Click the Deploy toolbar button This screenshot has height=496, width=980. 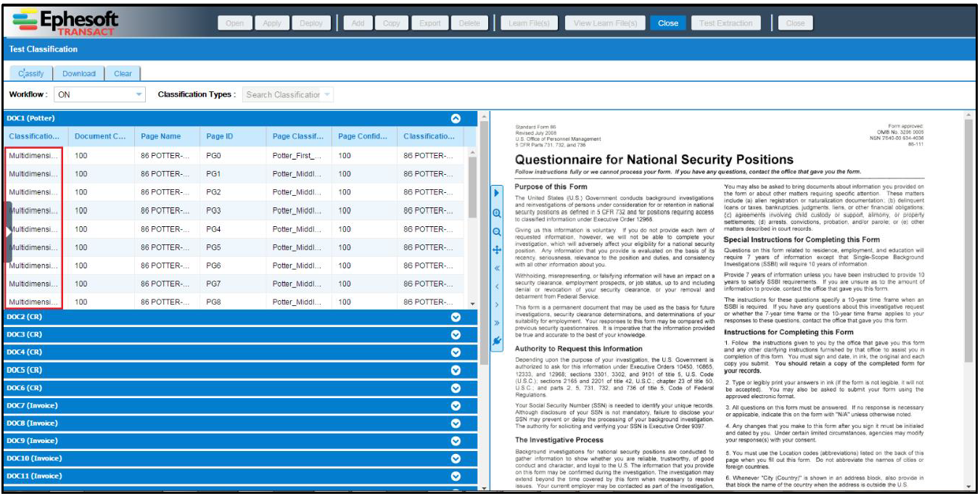(311, 23)
